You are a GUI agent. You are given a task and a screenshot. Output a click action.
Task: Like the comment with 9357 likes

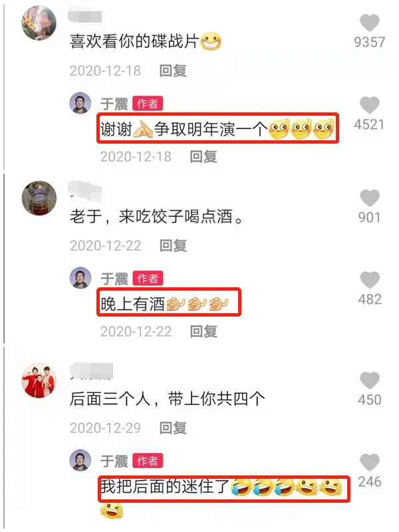coord(370,23)
